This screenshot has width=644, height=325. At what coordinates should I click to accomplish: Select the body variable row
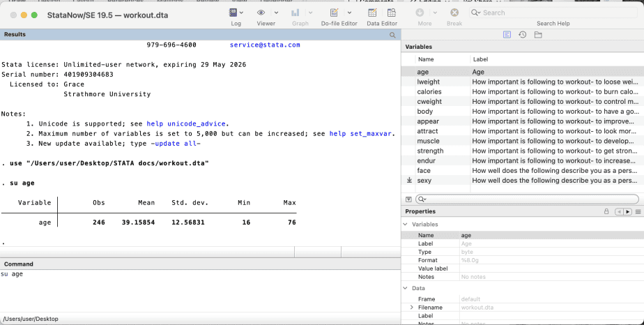(523, 112)
